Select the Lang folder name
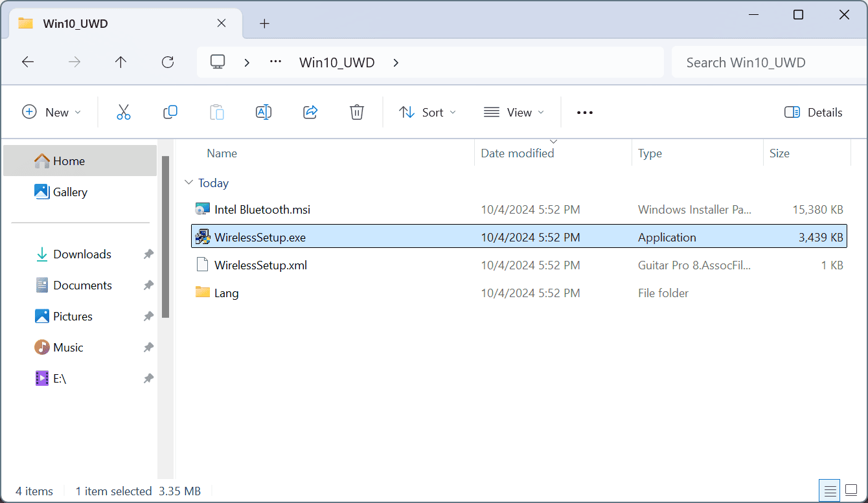The height and width of the screenshot is (503, 868). pyautogui.click(x=226, y=293)
